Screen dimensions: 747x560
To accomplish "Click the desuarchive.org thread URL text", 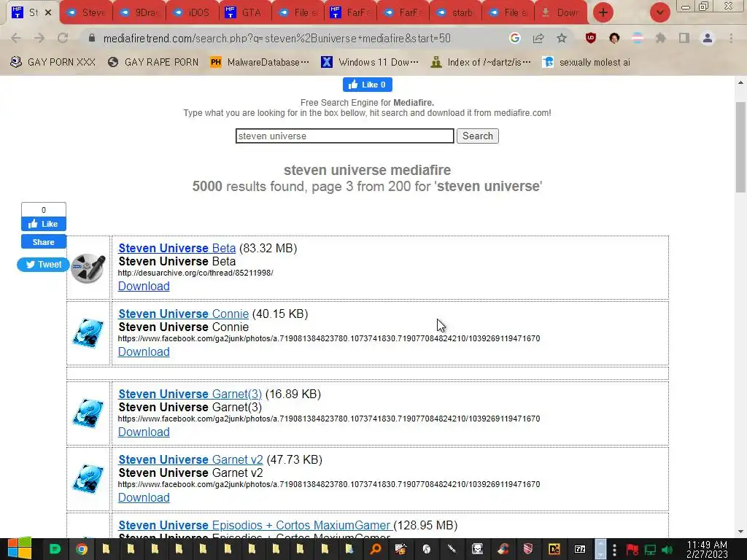I will click(196, 273).
